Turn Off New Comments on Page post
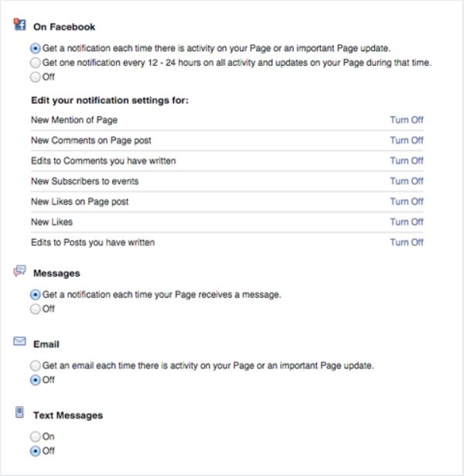 click(406, 141)
